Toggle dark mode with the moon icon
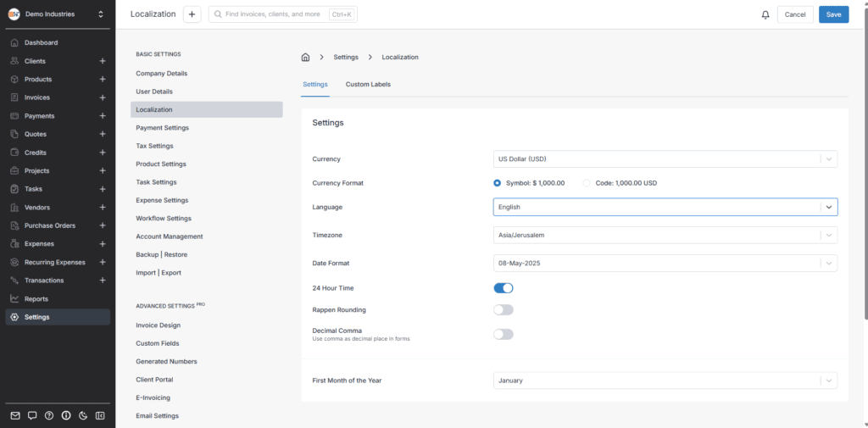Viewport: 868px width, 428px height. pyautogui.click(x=83, y=415)
